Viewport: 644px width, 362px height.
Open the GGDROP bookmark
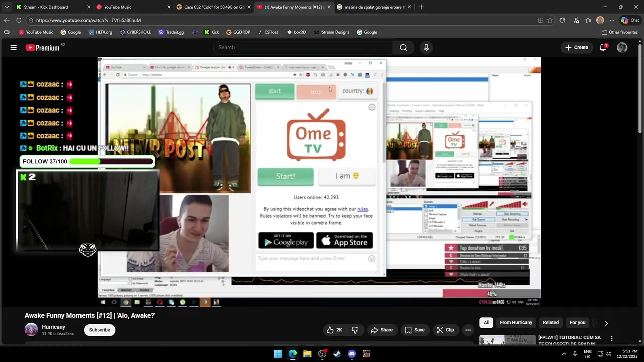pyautogui.click(x=238, y=32)
